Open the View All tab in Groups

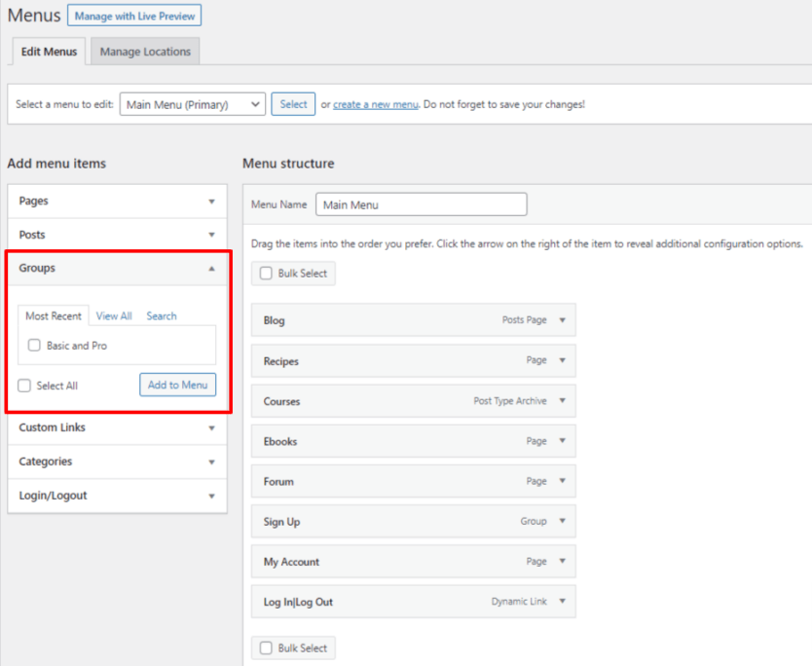pyautogui.click(x=114, y=315)
